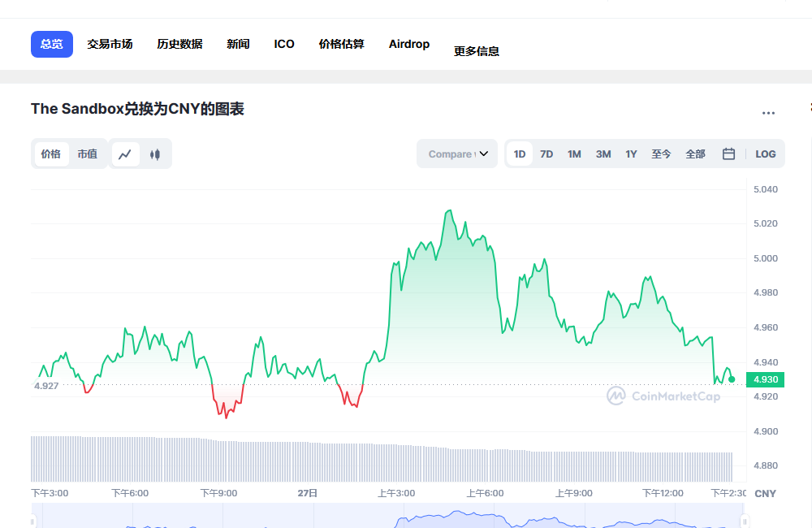Switch to candlestick chart icon
The height and width of the screenshot is (528, 812).
(x=155, y=154)
